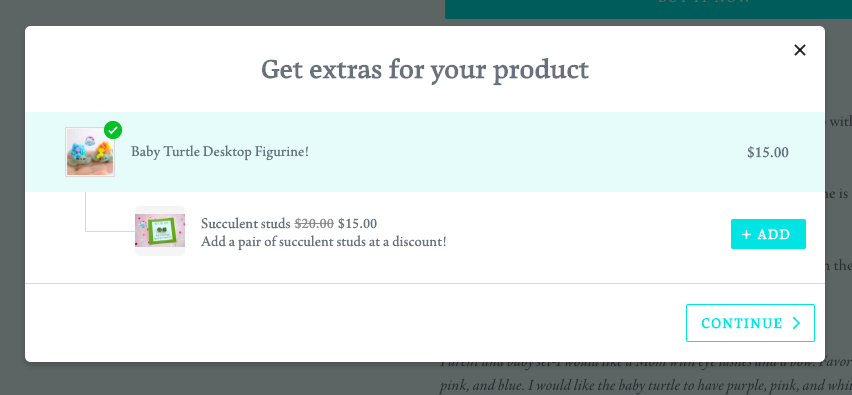
Task: Click the $15.00 price of the turtle figurine
Action: pyautogui.click(x=768, y=153)
